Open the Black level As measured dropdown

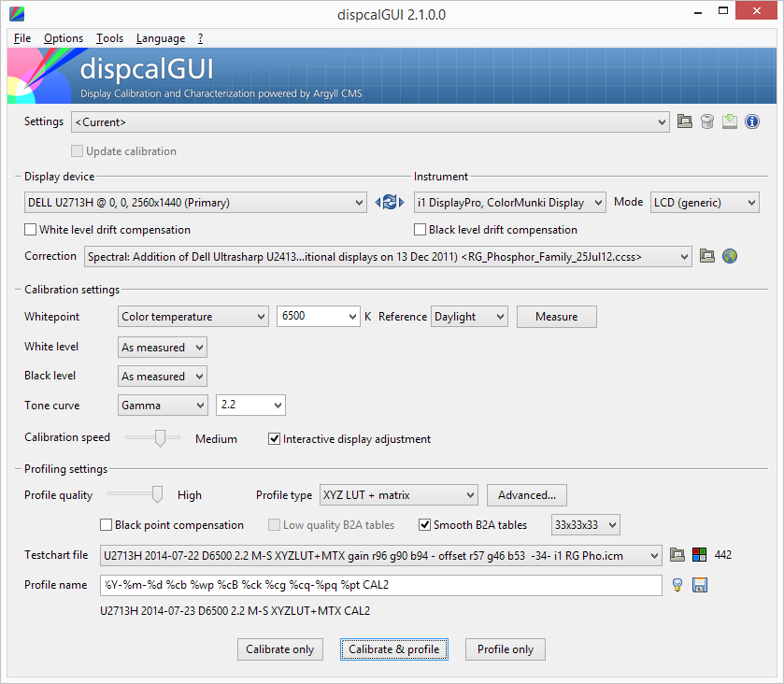pos(163,376)
